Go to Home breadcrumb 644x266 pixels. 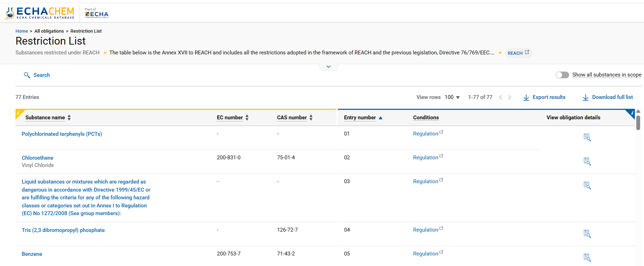coord(21,31)
